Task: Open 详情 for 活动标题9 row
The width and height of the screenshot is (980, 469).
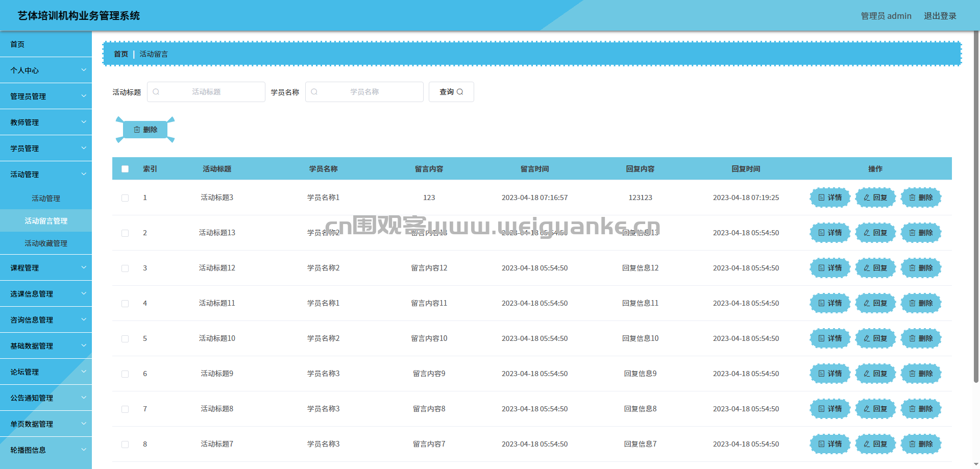Action: click(x=830, y=374)
